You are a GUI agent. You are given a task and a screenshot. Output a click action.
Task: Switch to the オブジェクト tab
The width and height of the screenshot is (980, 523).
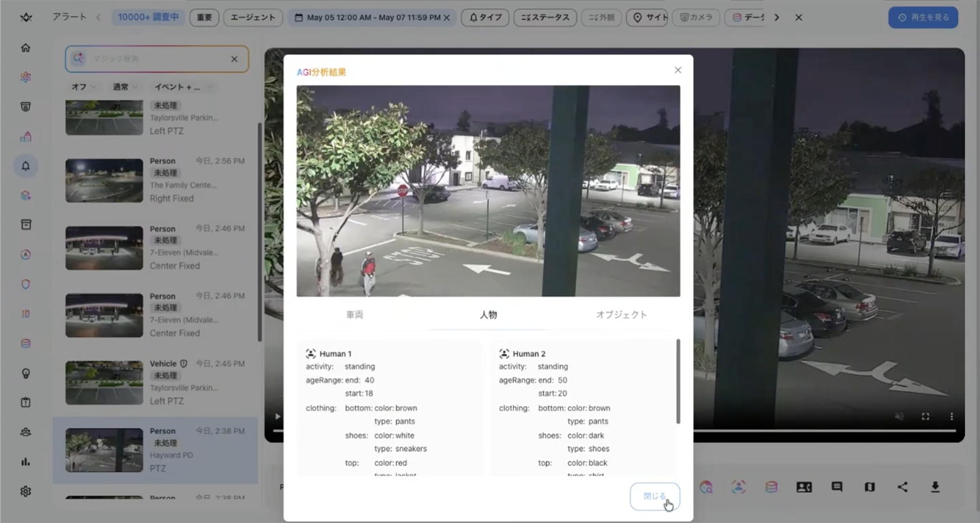click(622, 314)
